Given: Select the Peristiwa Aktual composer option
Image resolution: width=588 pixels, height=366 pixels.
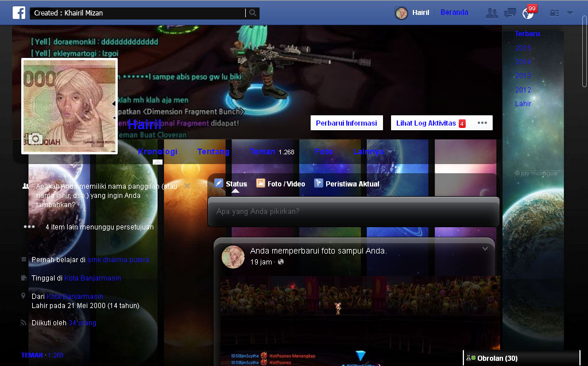Looking at the screenshot, I should pyautogui.click(x=347, y=184).
